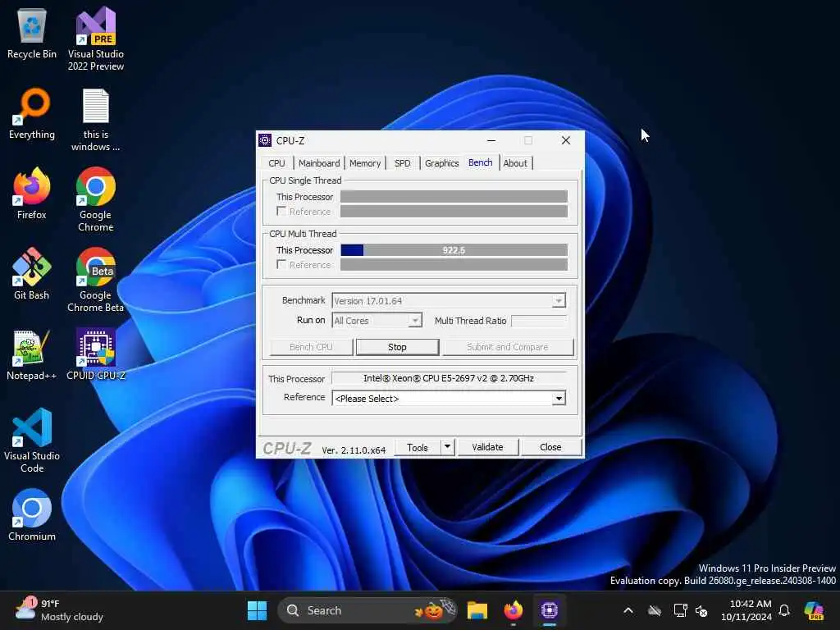Image resolution: width=840 pixels, height=630 pixels.
Task: Click the Bench CPU button
Action: coord(311,347)
